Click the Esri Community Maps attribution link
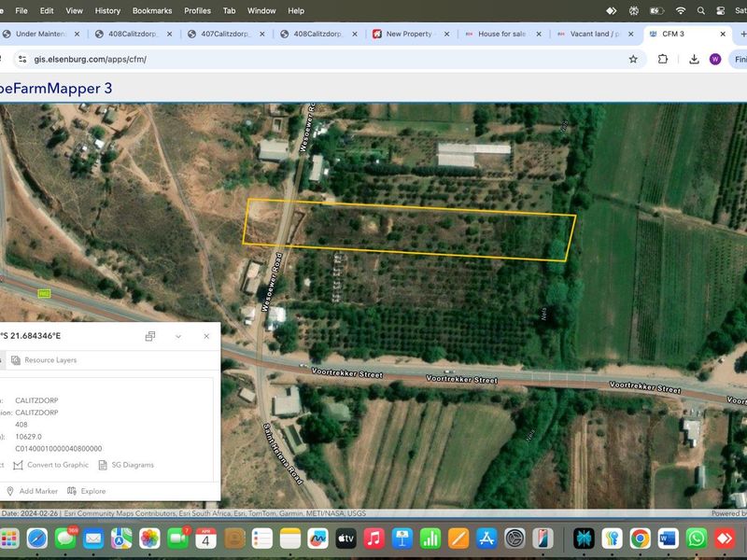Image resolution: width=747 pixels, height=560 pixels. click(x=121, y=511)
